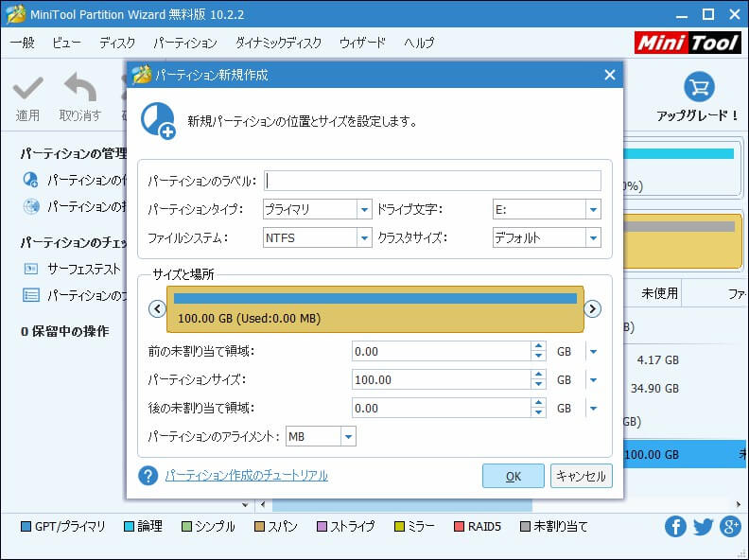
Task: Open the パーティション作成のチュートリアル link
Action: 247,476
